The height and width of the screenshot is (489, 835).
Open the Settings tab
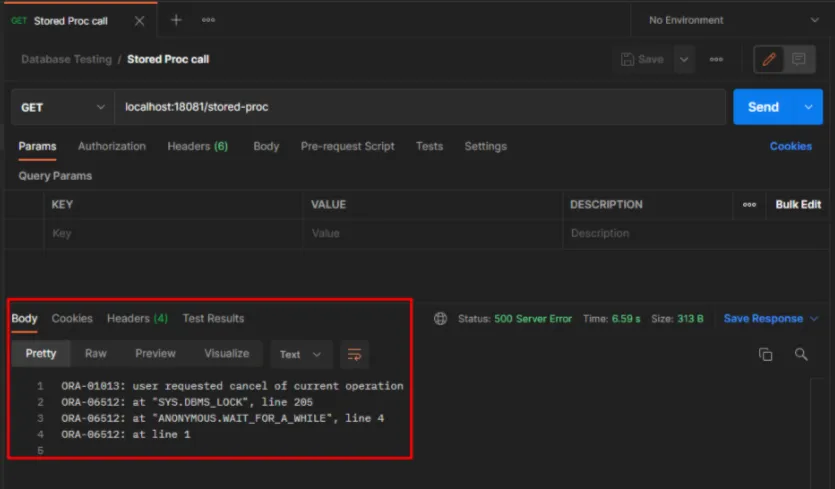(x=486, y=146)
